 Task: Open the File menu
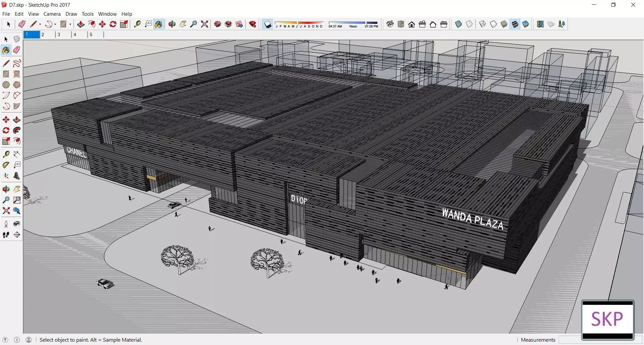(x=6, y=14)
